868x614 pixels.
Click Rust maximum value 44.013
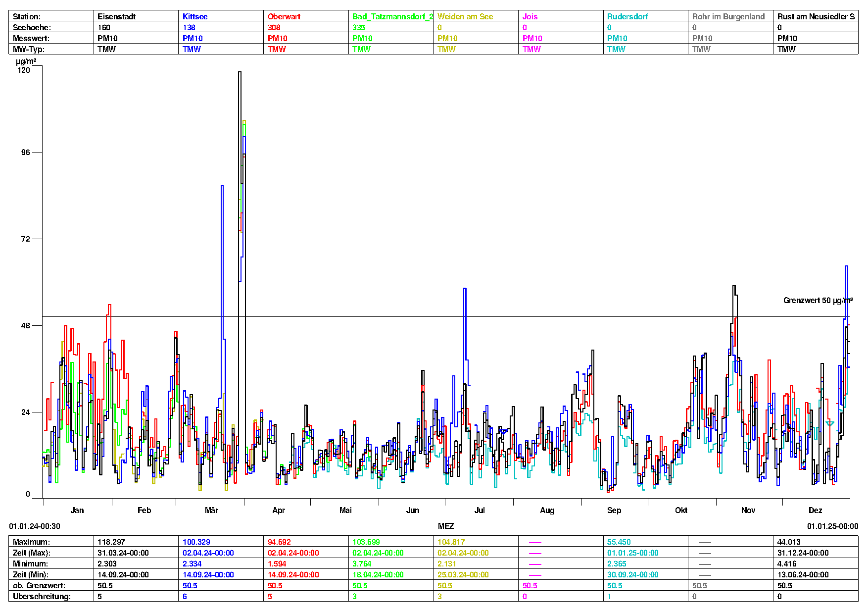tap(789, 542)
